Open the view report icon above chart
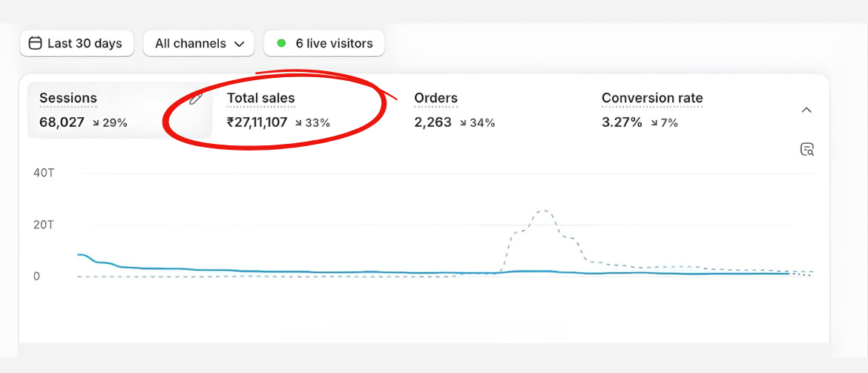 [x=807, y=150]
